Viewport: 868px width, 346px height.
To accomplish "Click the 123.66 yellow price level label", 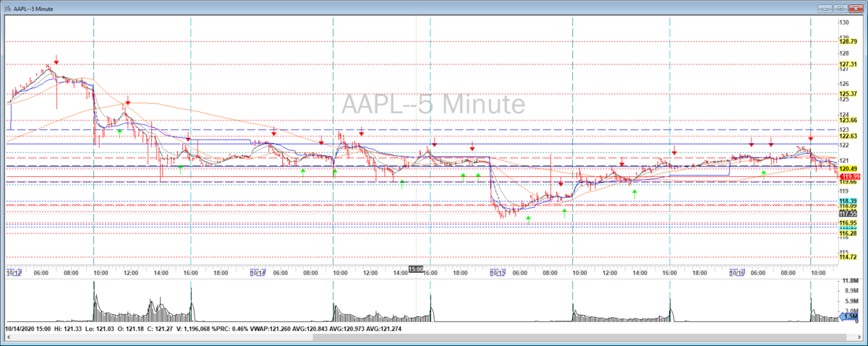I will coord(848,120).
